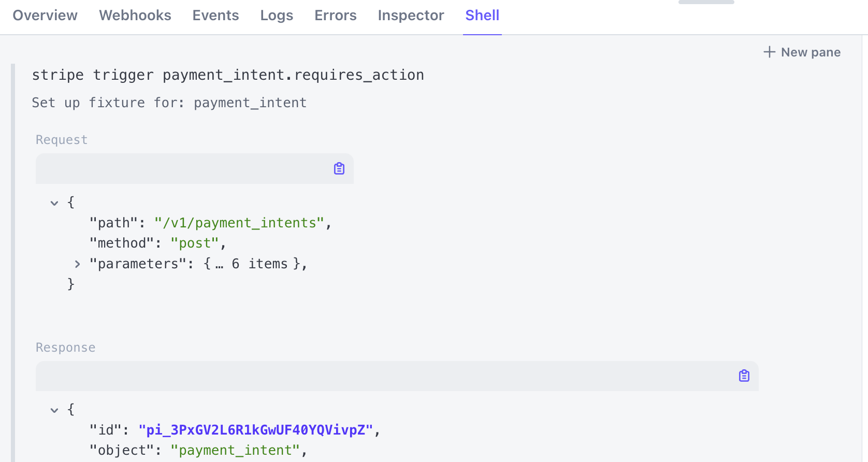Viewport: 868px width, 462px height.
Task: Switch to the Overview tab
Action: point(45,16)
